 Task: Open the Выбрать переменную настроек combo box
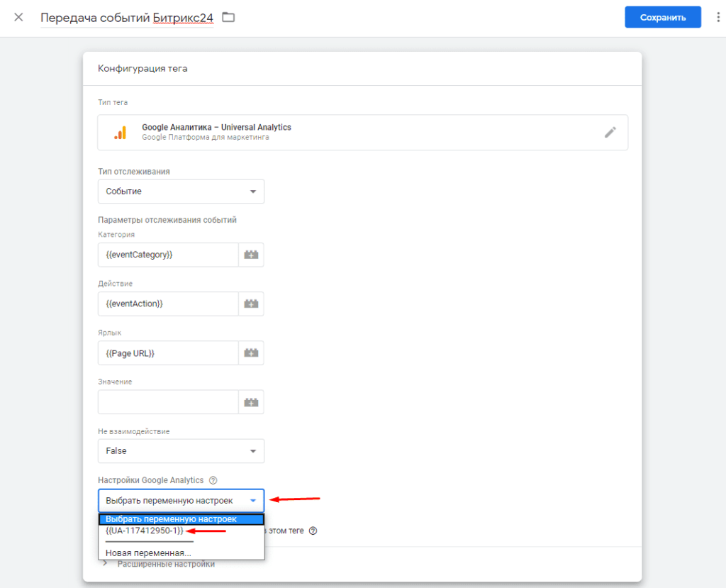tap(181, 501)
